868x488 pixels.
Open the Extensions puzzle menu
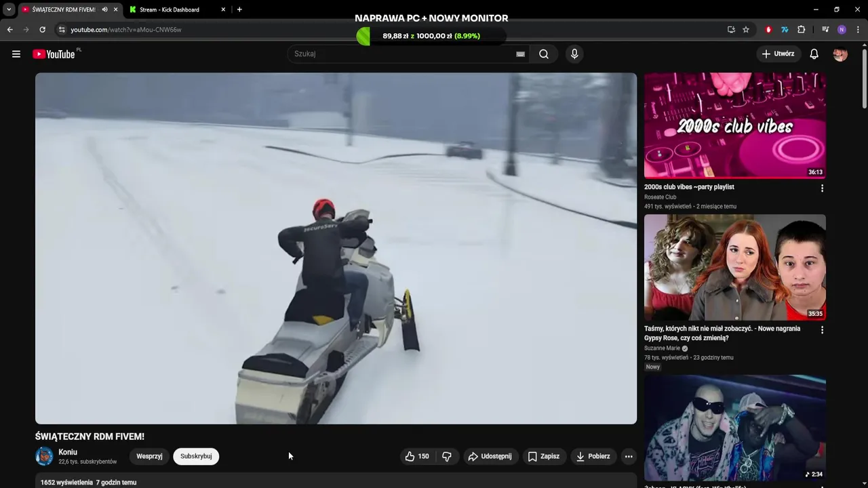coord(801,30)
